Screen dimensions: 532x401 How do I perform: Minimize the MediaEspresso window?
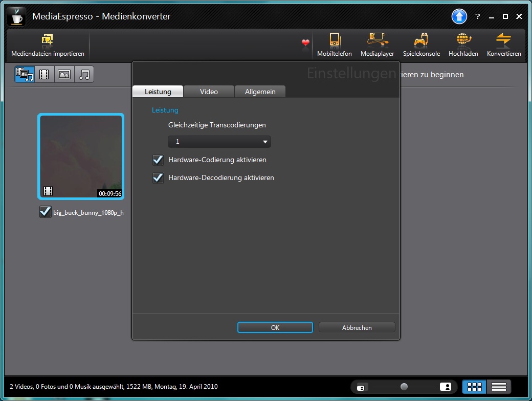point(491,17)
